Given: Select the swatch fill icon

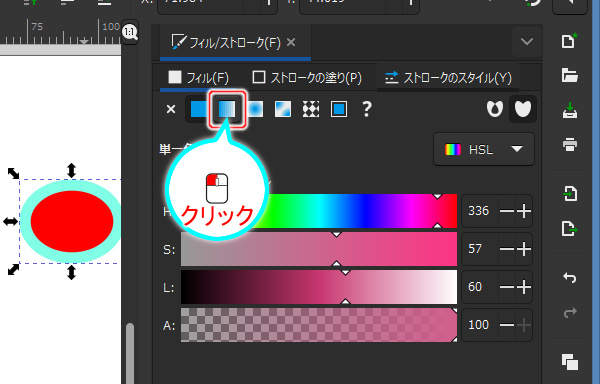Looking at the screenshot, I should coord(339,109).
